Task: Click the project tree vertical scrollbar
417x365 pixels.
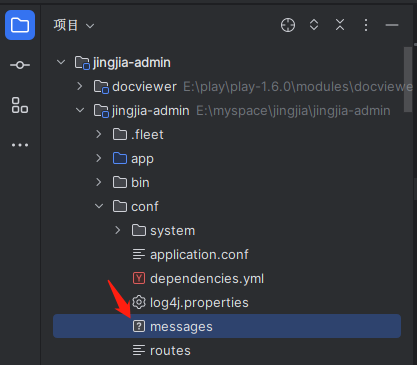Action: [x=408, y=79]
